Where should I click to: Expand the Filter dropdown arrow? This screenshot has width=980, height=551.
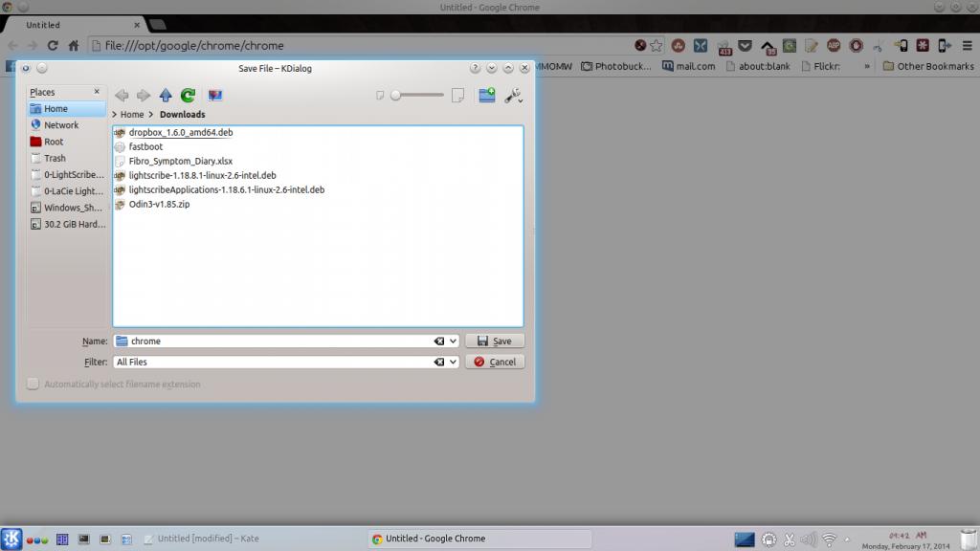click(453, 363)
